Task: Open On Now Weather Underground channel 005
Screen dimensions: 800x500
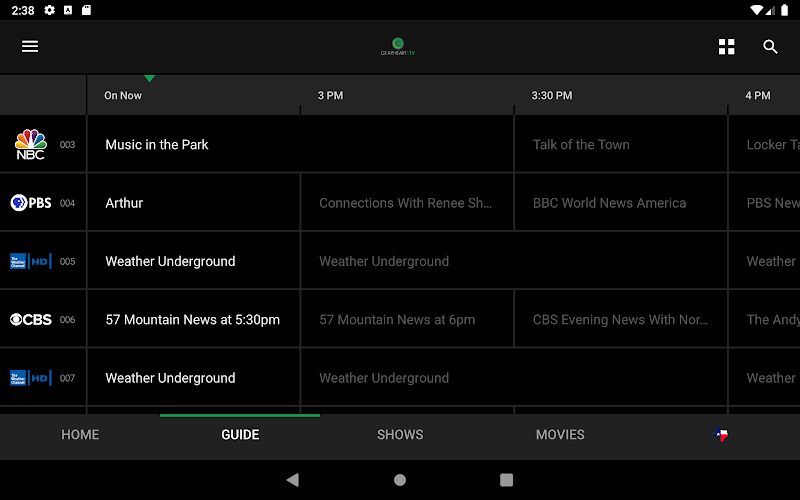Action: coord(194,261)
